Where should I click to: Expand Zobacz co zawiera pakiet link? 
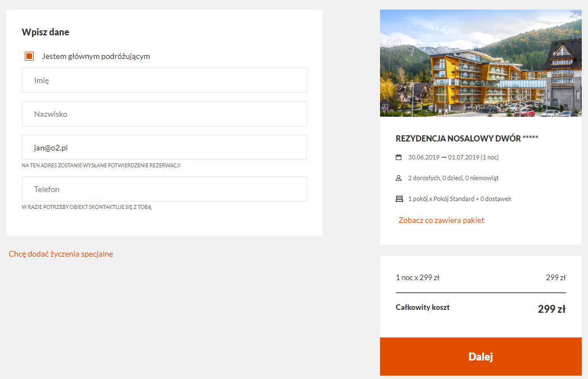[441, 220]
